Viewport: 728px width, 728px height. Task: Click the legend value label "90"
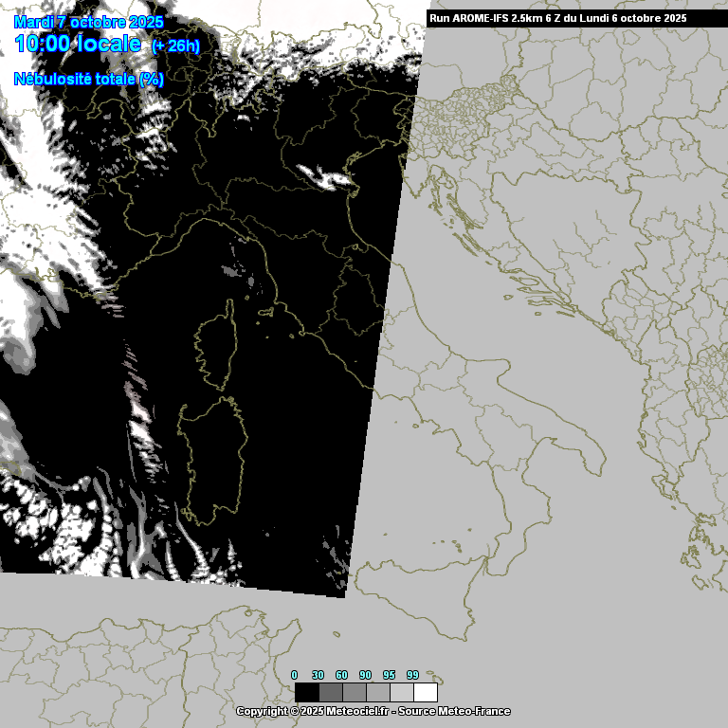point(365,675)
